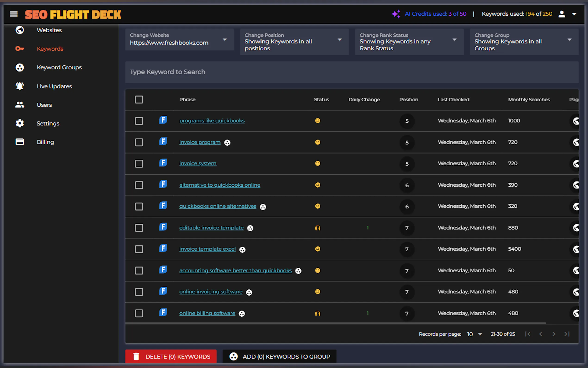Image resolution: width=588 pixels, height=368 pixels.
Task: Click the AI credits sparkle icon
Action: tap(396, 14)
